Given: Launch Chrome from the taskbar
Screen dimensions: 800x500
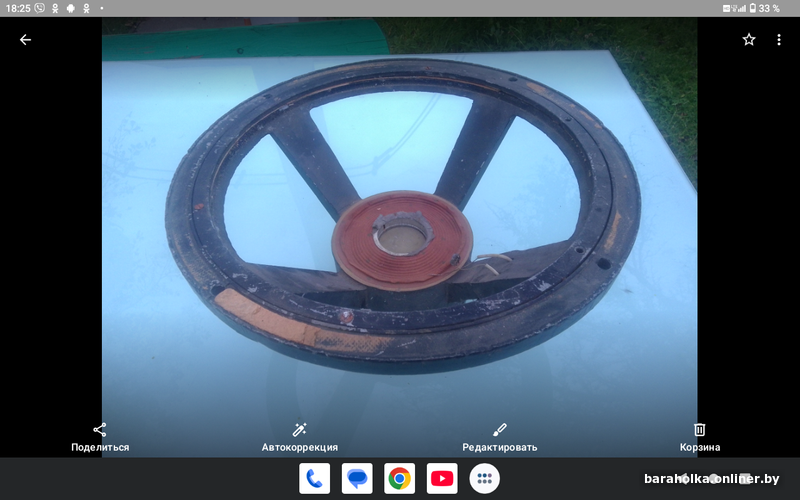Looking at the screenshot, I should coord(399,479).
